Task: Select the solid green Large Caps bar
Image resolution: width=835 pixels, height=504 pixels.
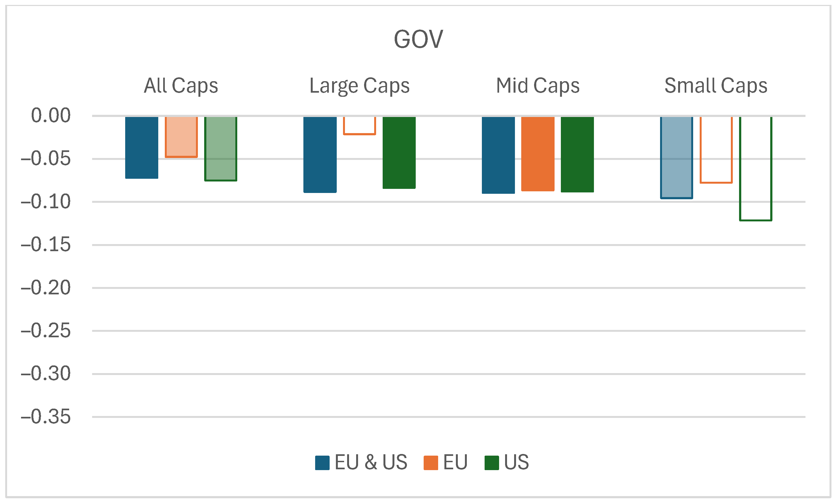Action: pyautogui.click(x=399, y=153)
